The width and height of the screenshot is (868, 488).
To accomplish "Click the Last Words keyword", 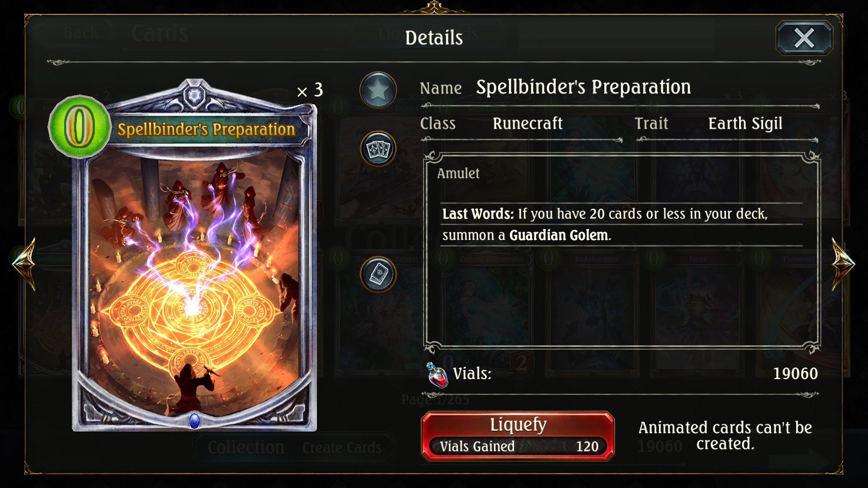I will [478, 214].
